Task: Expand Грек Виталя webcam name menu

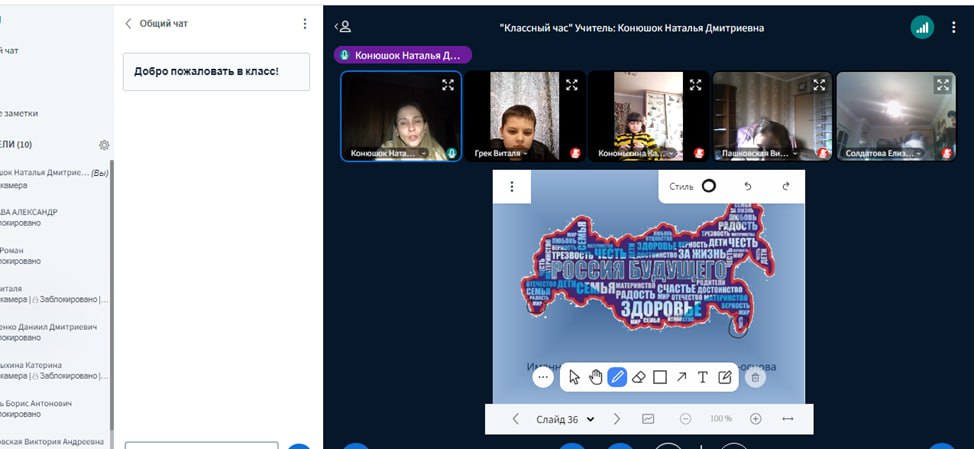Action: coord(501,153)
